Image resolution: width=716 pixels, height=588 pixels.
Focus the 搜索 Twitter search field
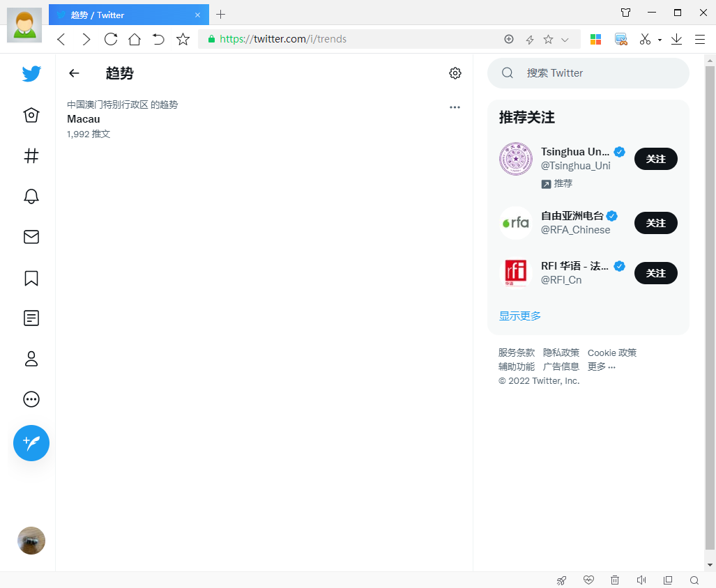588,73
